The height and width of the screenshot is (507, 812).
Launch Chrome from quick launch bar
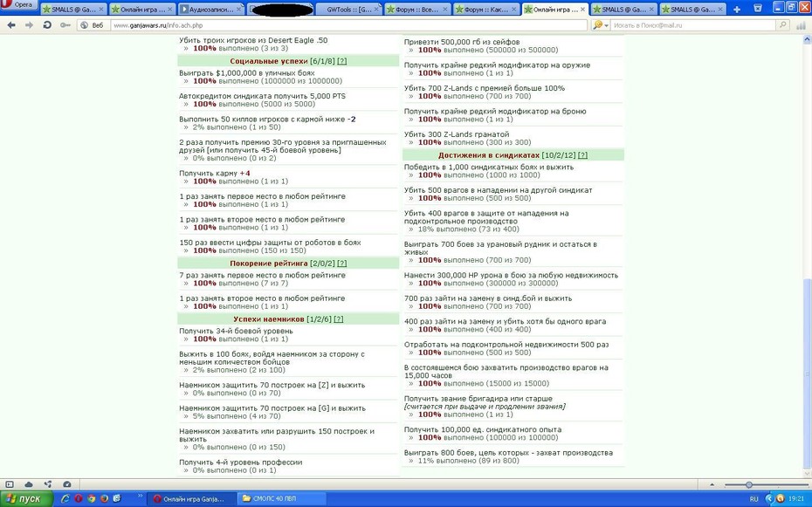91,499
